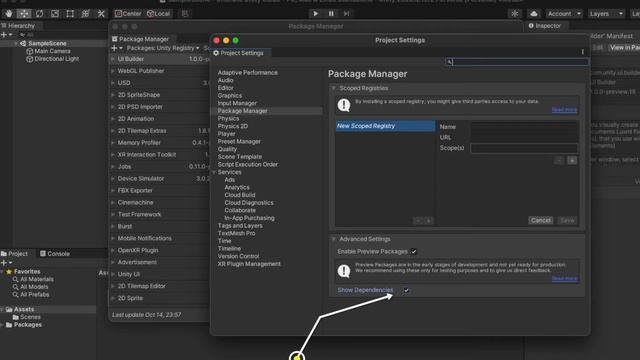This screenshot has height=360, width=640.
Task: Click the Pause button
Action: (x=331, y=13)
